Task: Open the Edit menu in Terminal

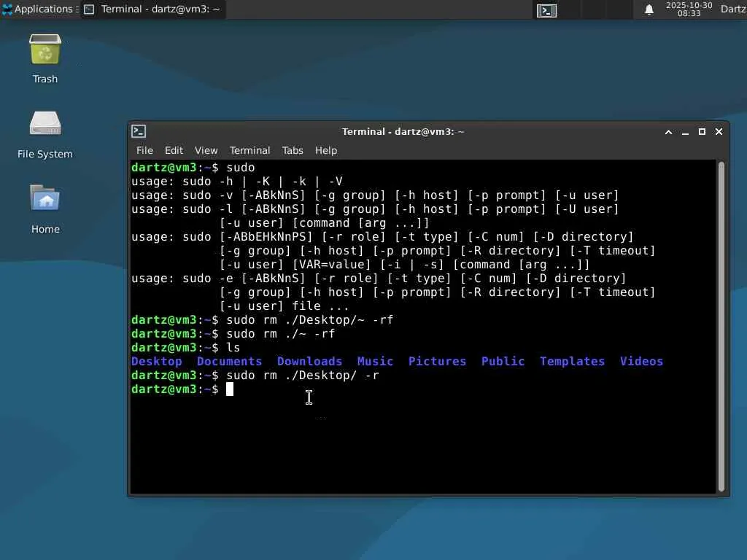Action: [174, 150]
